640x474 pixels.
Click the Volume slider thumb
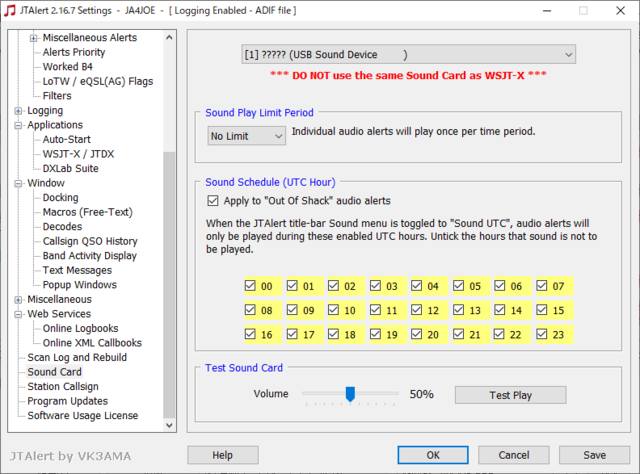pyautogui.click(x=350, y=394)
